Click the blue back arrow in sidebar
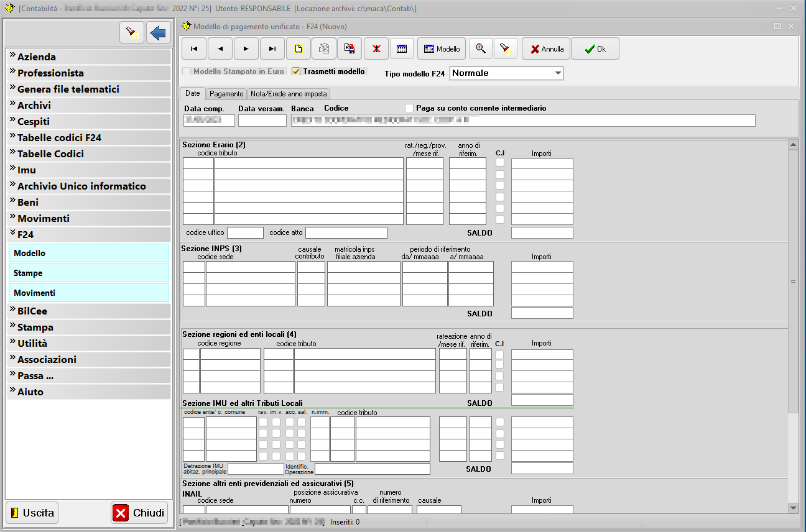The height and width of the screenshot is (532, 806). pyautogui.click(x=159, y=32)
